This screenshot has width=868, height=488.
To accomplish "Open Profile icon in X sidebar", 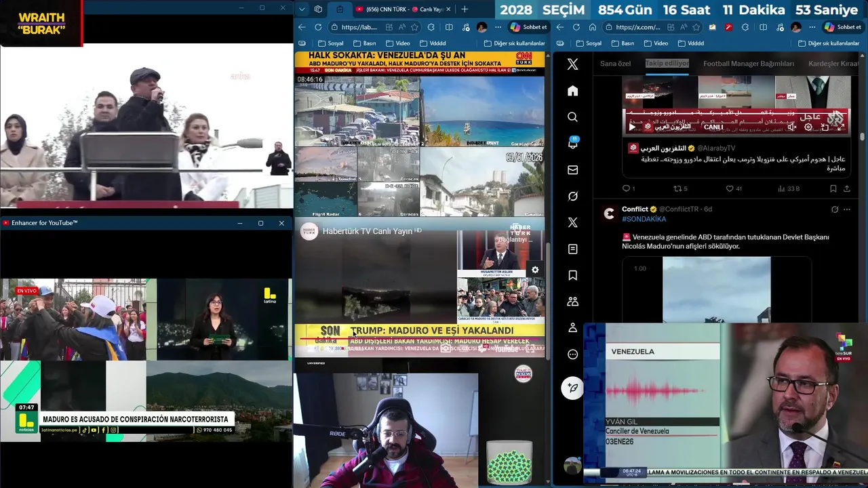I will click(572, 328).
